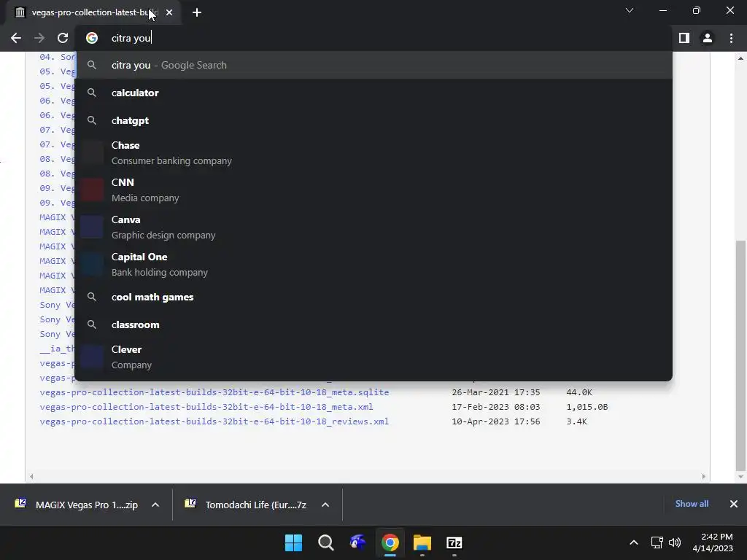Click the horizontal scrollbar track
This screenshot has height=560, width=747.
coord(368,476)
